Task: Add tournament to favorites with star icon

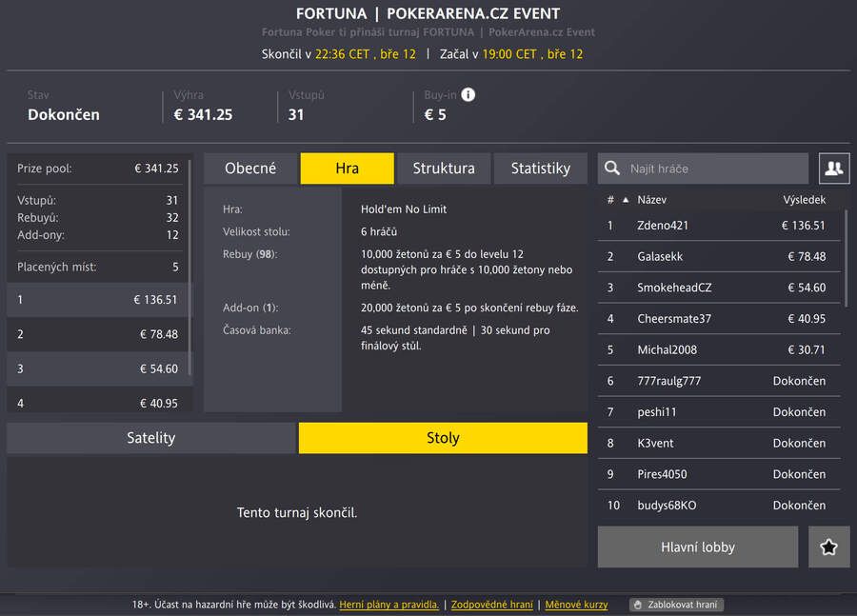Action: pos(828,546)
